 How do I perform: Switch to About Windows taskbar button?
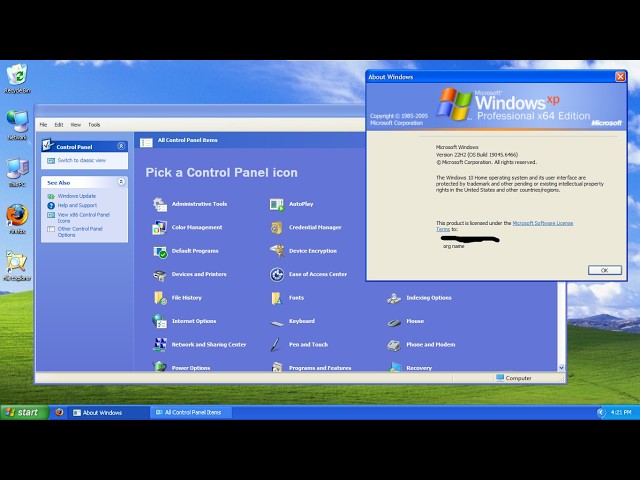point(109,413)
